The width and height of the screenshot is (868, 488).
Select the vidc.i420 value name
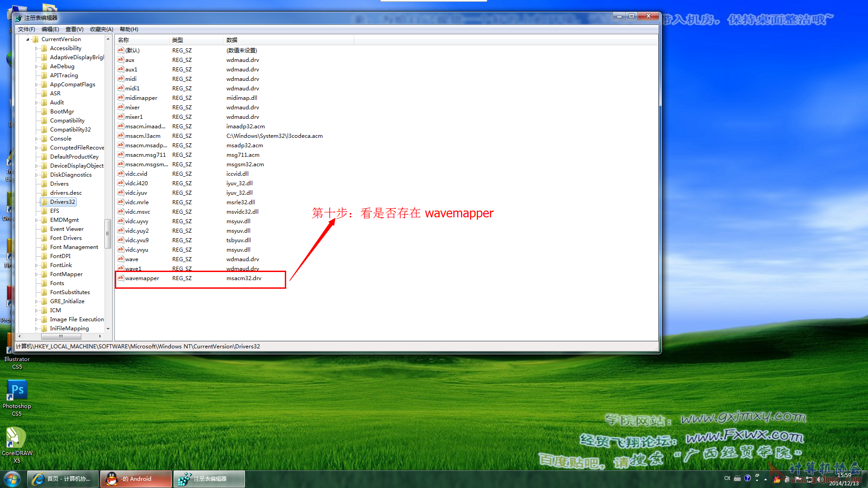(x=137, y=183)
